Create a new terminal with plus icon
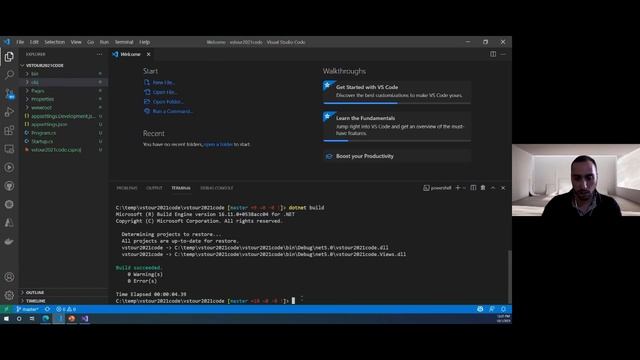640x360 pixels. [x=458, y=188]
